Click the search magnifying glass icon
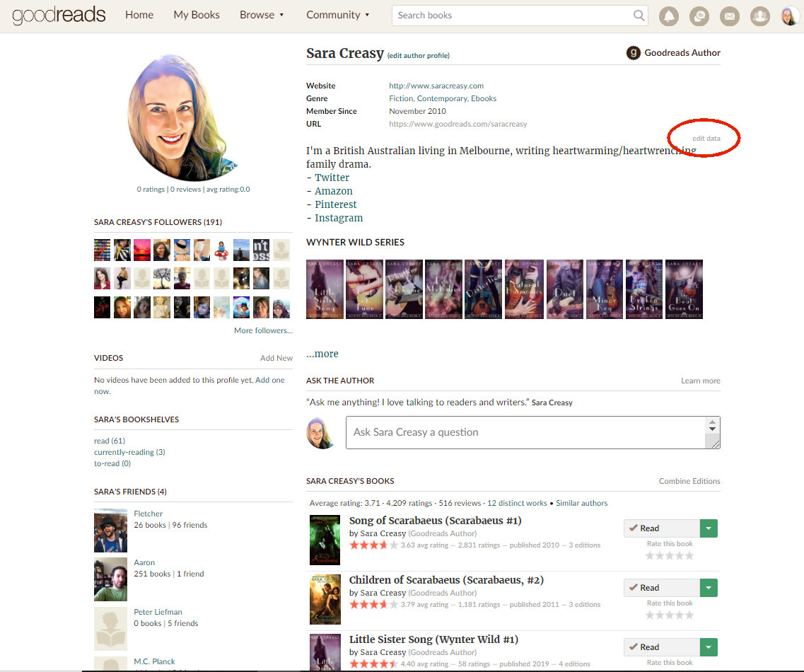 pyautogui.click(x=639, y=15)
